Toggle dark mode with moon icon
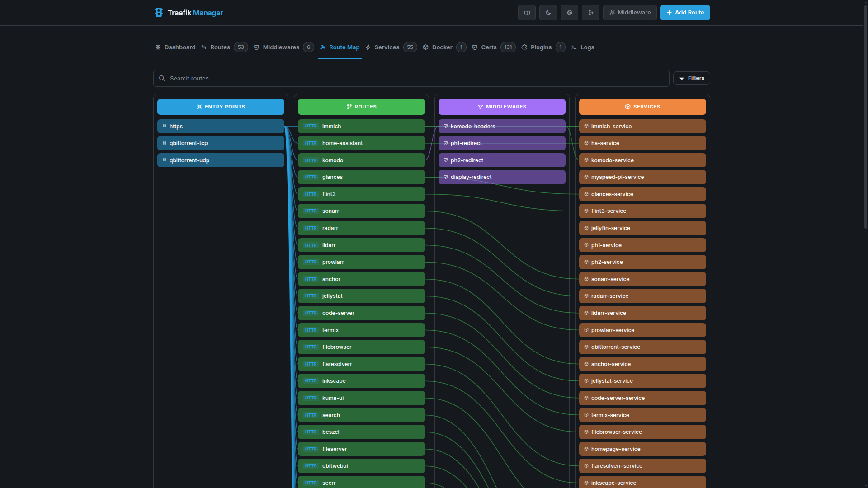Screen dimensions: 868x488 [x=548, y=13]
